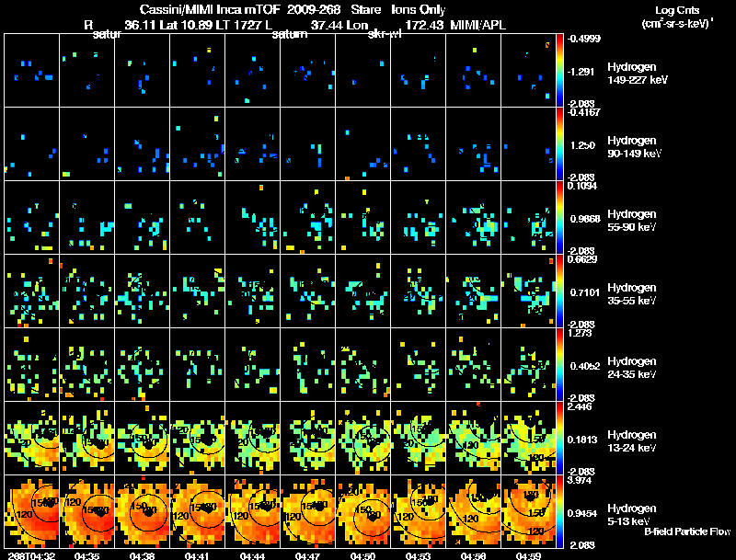Click the 0.9454 scale value
This screenshot has width=736, height=560.
tap(582, 514)
